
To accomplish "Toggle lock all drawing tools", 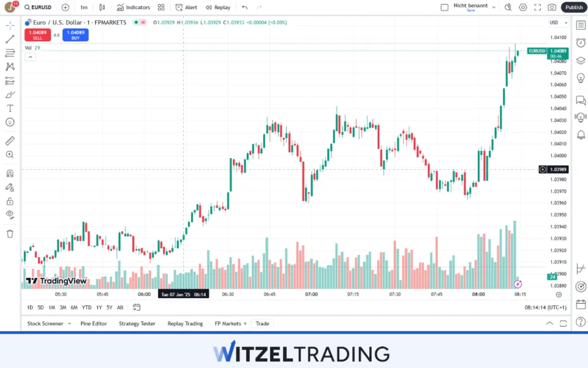I will (x=10, y=201).
